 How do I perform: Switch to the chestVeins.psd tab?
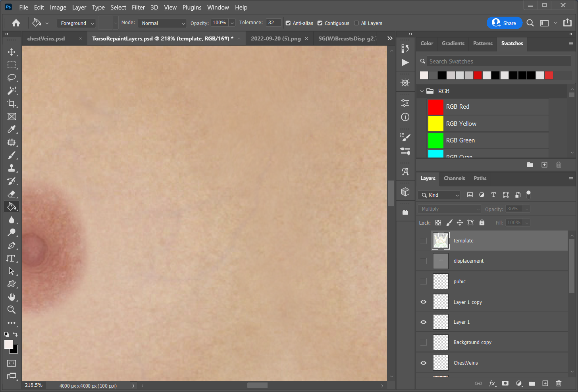click(x=46, y=38)
